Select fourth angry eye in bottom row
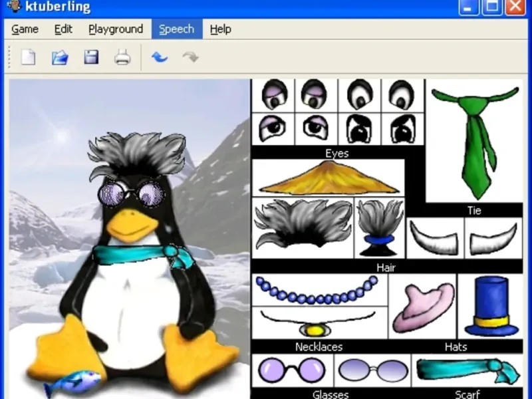Viewport: 532px width, 399px height. point(403,129)
